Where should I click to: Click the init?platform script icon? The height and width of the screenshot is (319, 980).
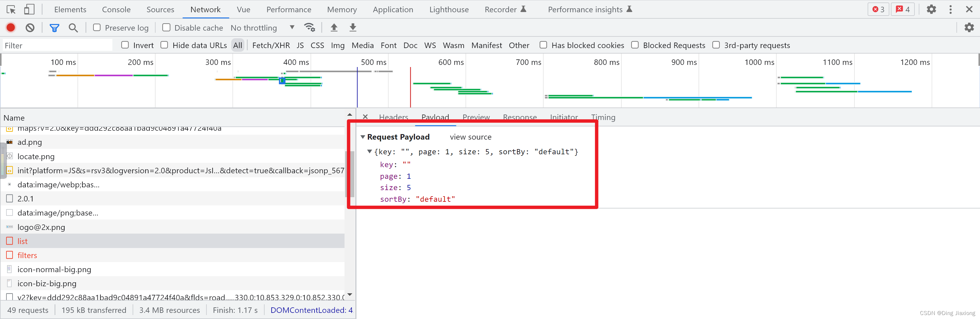click(9, 170)
